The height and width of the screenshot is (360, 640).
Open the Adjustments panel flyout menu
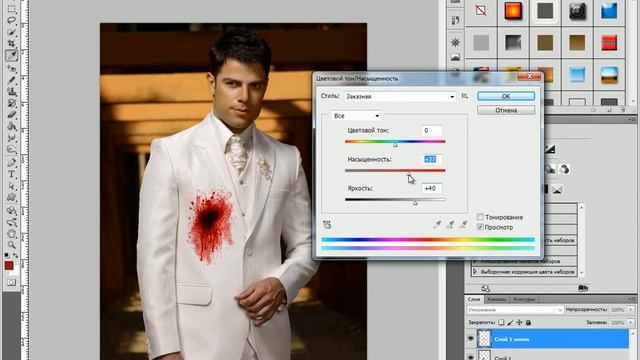click(x=632, y=120)
